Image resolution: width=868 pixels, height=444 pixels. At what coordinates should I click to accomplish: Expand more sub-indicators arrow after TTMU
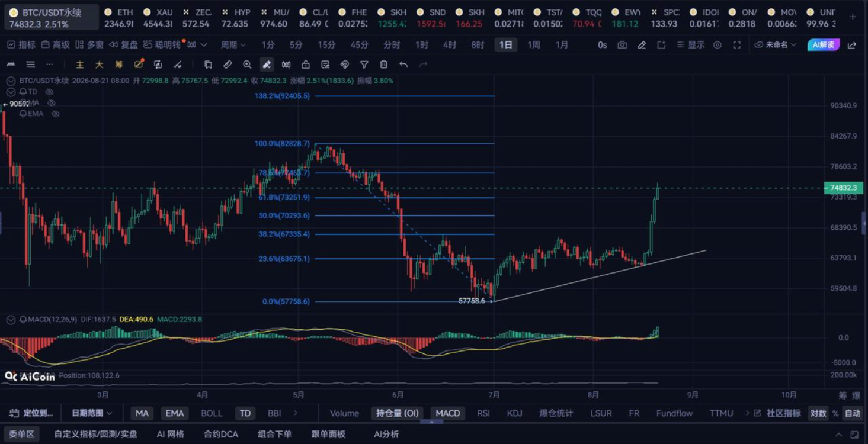tap(747, 413)
